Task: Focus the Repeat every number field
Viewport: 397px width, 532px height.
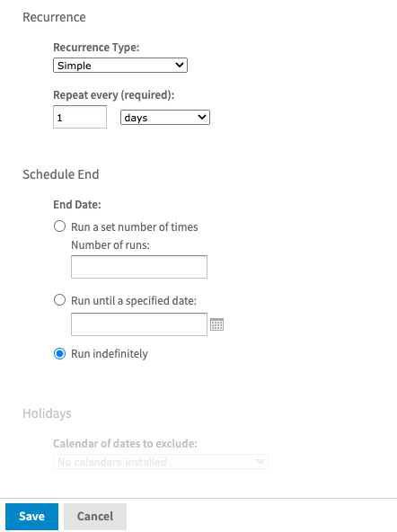Action: click(80, 117)
